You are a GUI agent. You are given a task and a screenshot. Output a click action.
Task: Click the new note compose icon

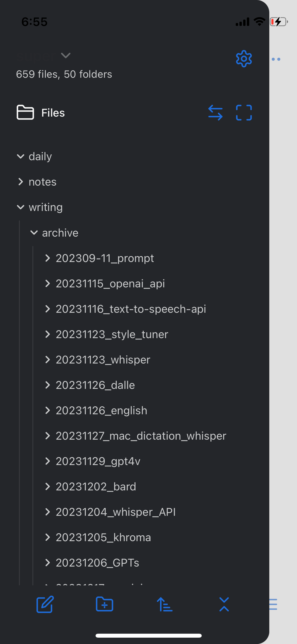pos(45,604)
